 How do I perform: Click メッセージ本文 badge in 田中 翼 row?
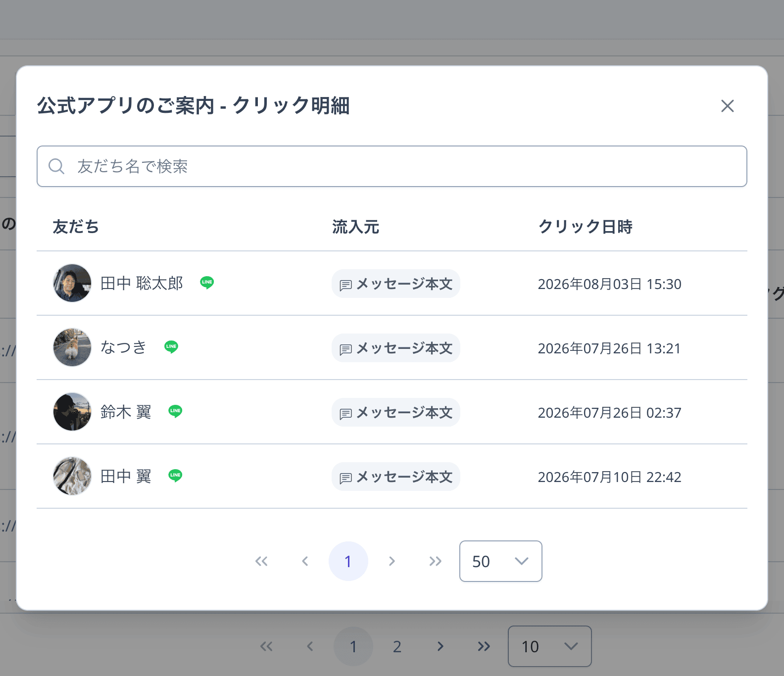[396, 477]
